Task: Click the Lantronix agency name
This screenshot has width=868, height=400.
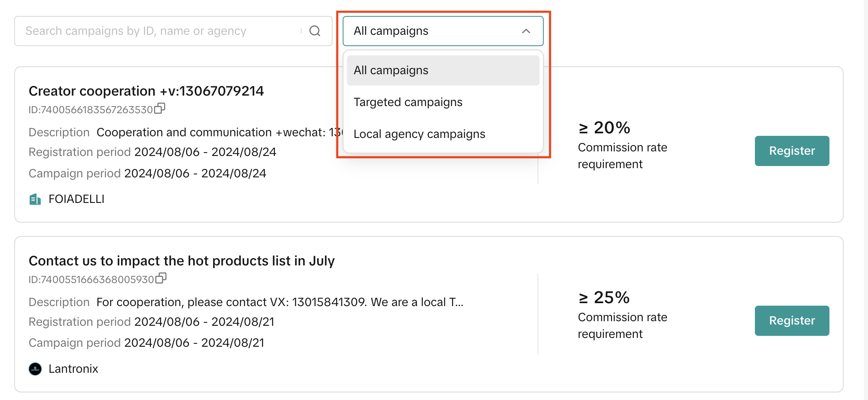Action: coord(73,369)
